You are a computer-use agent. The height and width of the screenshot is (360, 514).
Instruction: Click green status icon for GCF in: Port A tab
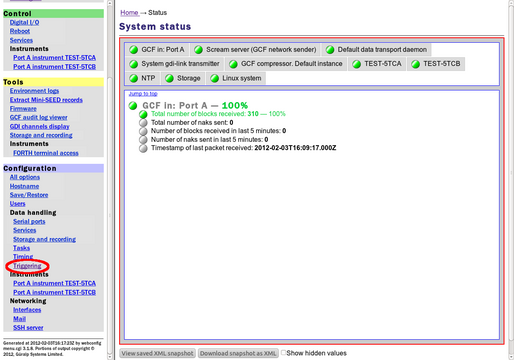pos(134,50)
